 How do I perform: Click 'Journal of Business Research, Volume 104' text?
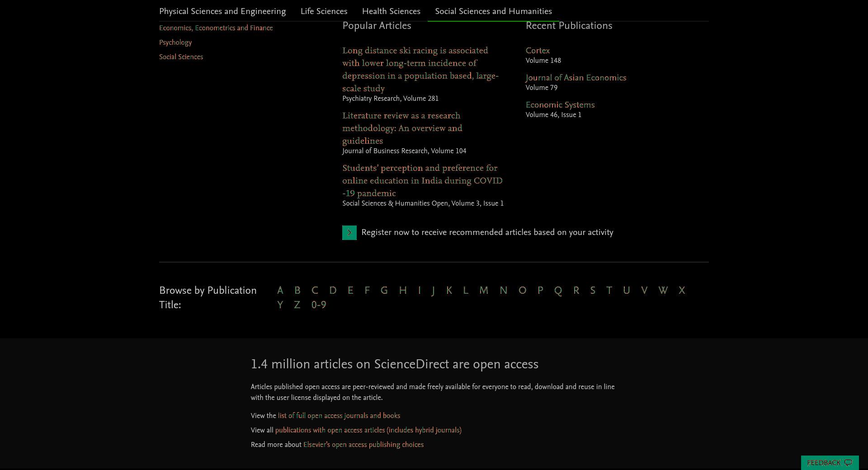[404, 151]
